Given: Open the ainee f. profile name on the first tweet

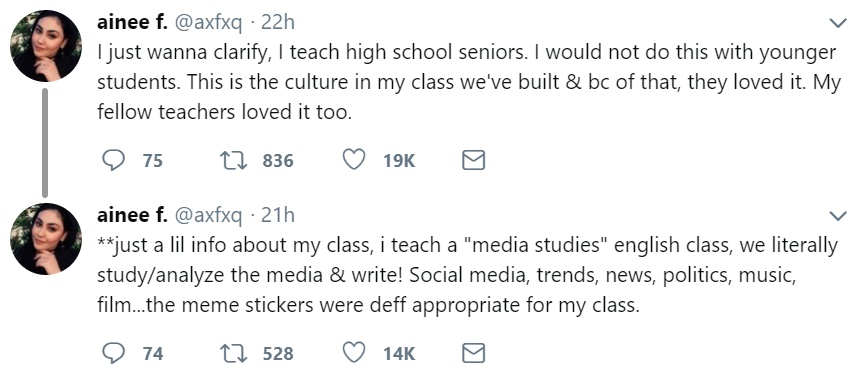Looking at the screenshot, I should 132,22.
